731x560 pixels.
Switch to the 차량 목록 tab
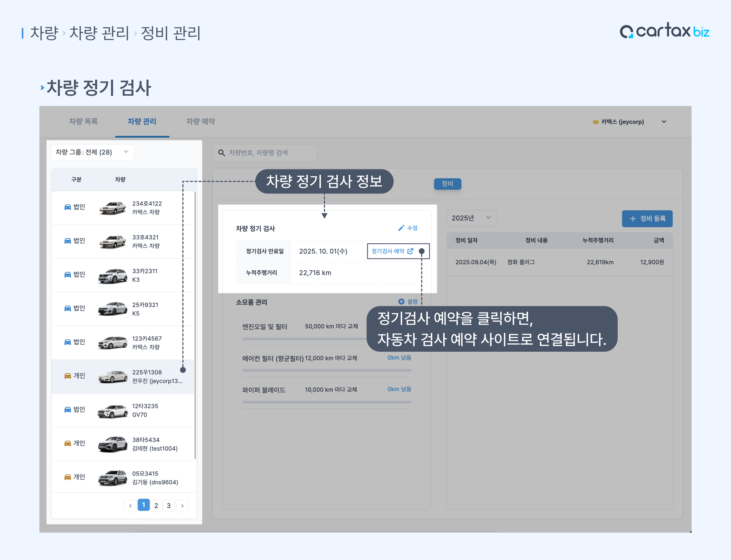(83, 121)
